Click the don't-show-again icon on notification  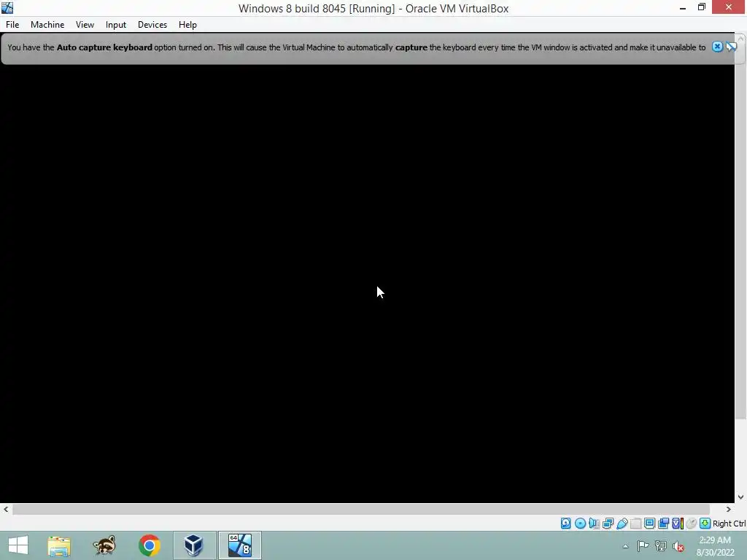click(x=731, y=47)
